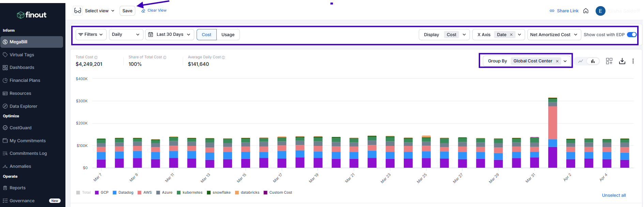Open the Filters dropdown

point(91,34)
